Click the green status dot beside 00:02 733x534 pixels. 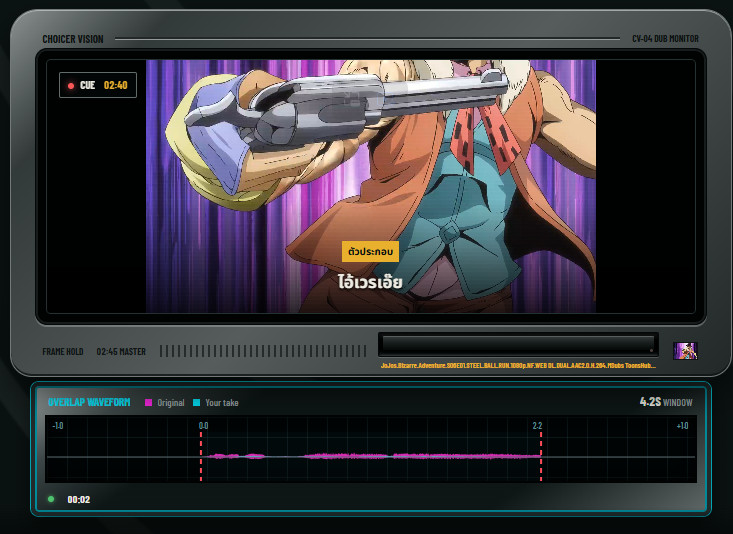click(51, 499)
